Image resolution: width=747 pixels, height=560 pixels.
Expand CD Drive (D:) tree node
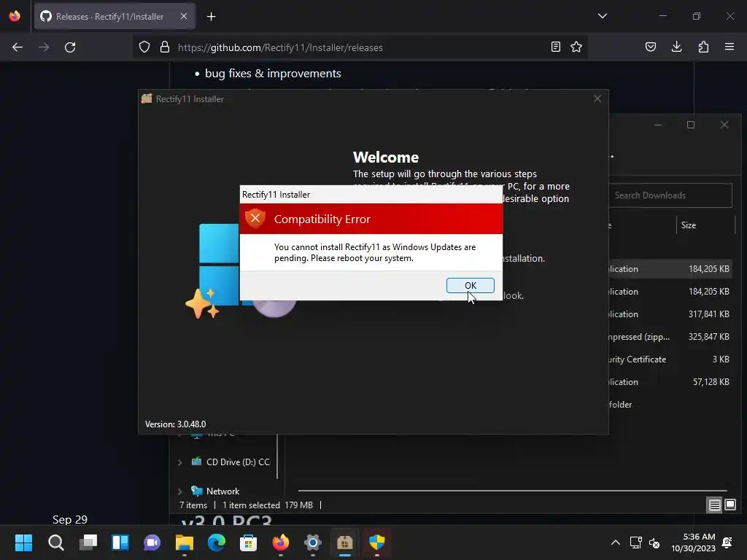pos(179,462)
